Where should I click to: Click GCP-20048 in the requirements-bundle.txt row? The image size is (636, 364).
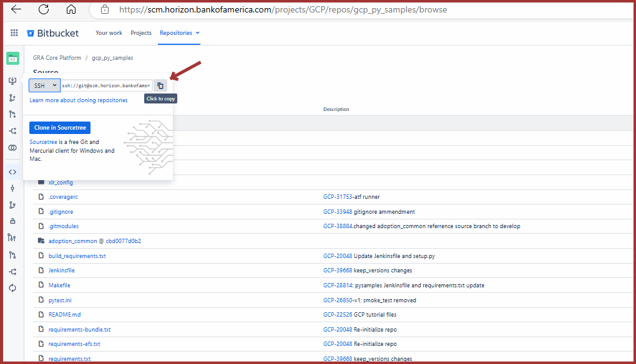coord(338,330)
